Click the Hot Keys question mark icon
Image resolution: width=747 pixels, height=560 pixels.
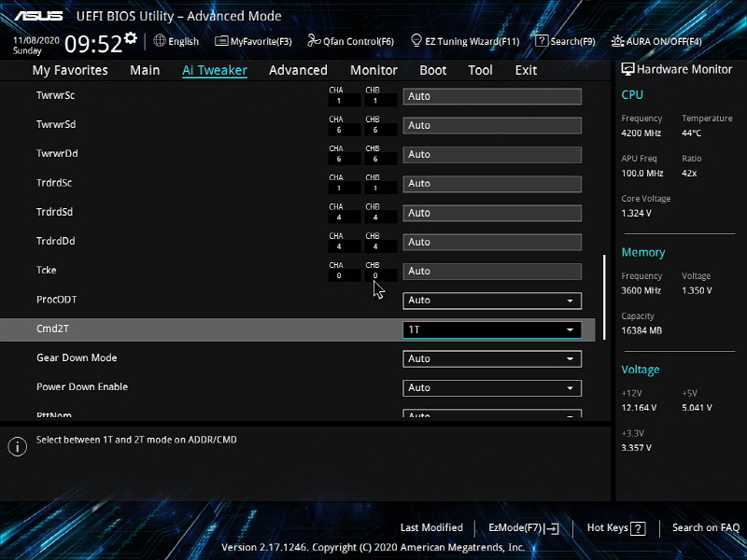point(638,528)
